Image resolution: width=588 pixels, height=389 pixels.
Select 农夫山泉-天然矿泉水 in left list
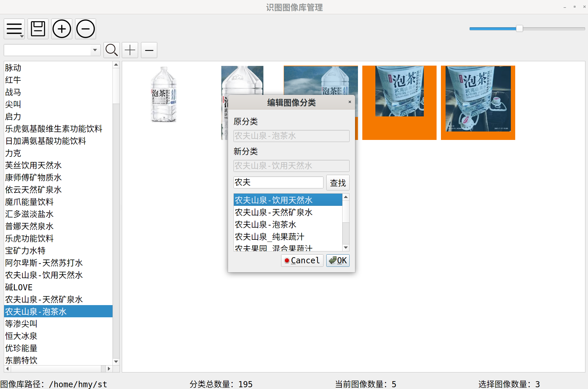[58, 299]
